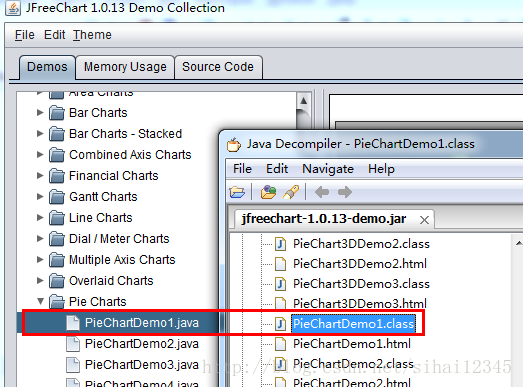Image resolution: width=523 pixels, height=387 pixels.
Task: Open the JFreeChart File menu
Action: pyautogui.click(x=25, y=35)
